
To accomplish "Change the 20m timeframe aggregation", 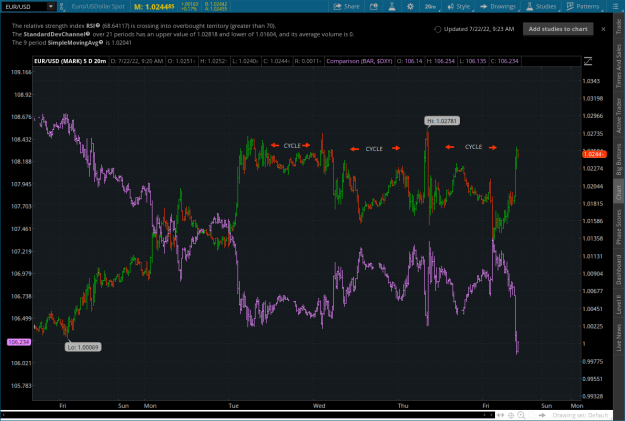I will pos(430,6).
